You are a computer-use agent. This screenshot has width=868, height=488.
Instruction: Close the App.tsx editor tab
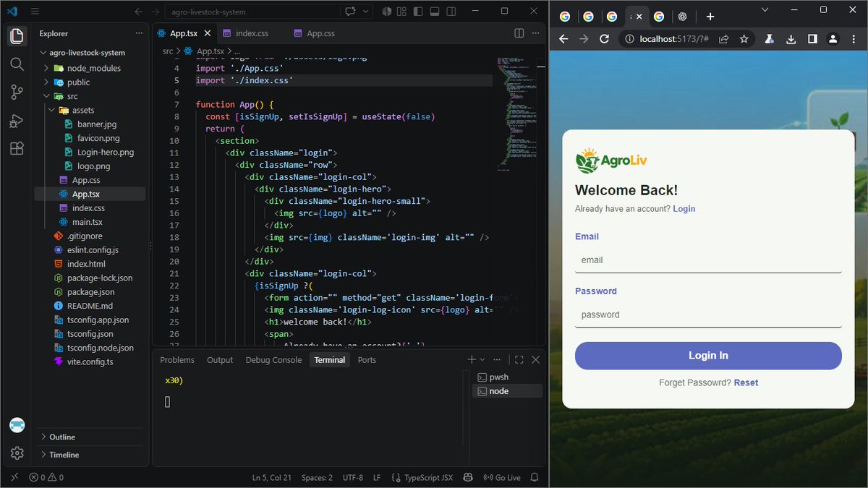pyautogui.click(x=208, y=33)
